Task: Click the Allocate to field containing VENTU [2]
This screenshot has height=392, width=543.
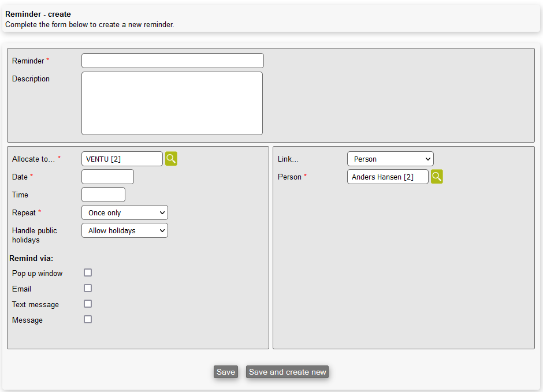Action: pos(122,159)
